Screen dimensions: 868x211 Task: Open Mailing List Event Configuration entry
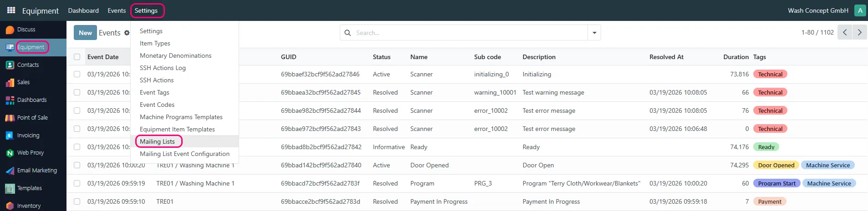[x=184, y=154]
